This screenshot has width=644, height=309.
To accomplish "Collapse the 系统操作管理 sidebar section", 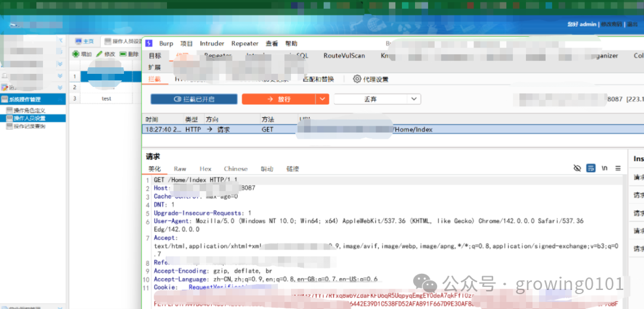I will tap(60, 99).
